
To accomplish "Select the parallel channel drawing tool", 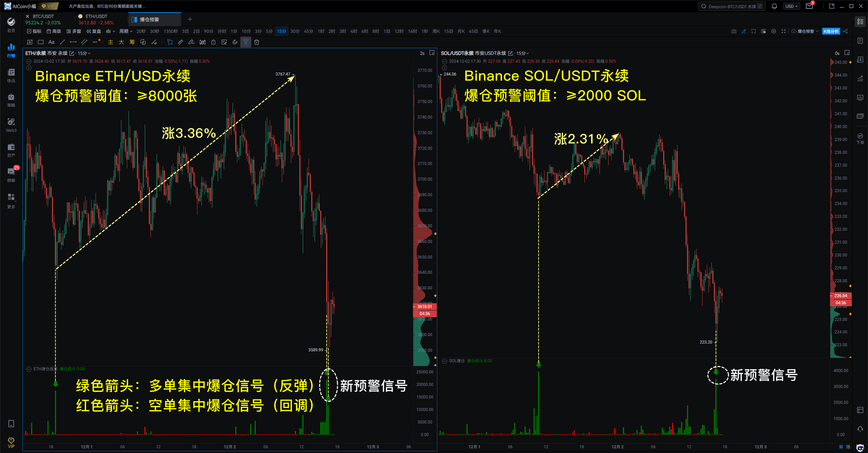I will coord(84,42).
